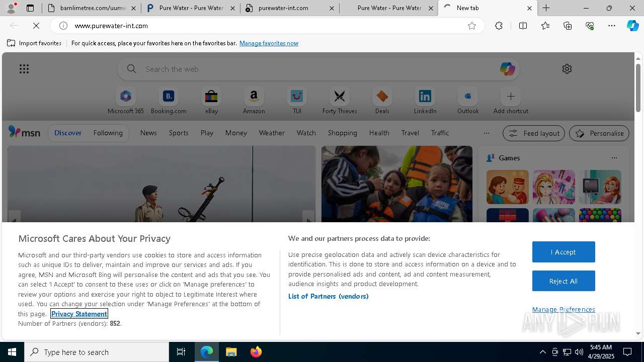Viewport: 644px width, 362px height.
Task: Open the apps grid launcher
Action: click(x=24, y=69)
